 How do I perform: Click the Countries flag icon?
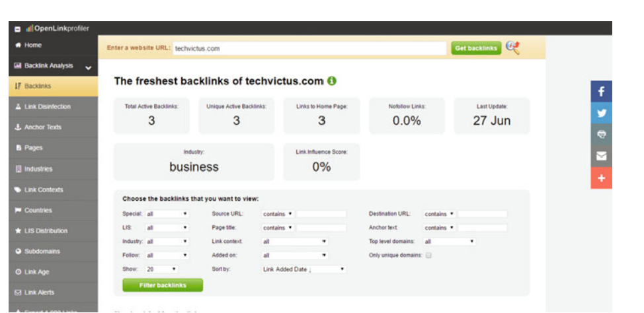click(x=18, y=211)
